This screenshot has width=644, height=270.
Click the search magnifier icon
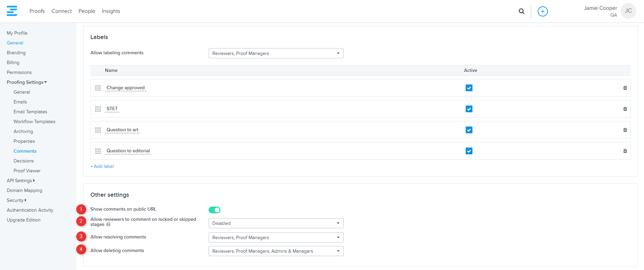[521, 11]
